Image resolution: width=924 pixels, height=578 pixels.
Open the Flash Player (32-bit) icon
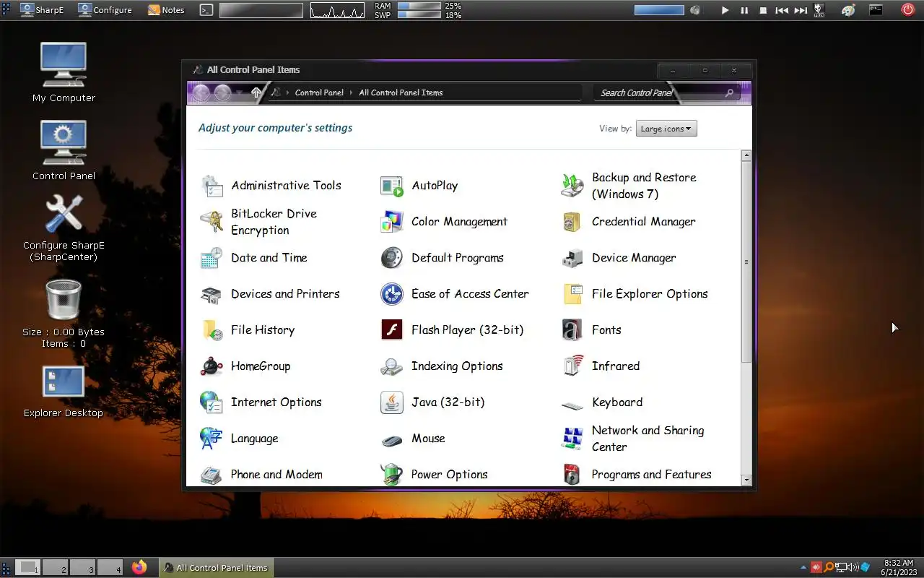coord(392,330)
